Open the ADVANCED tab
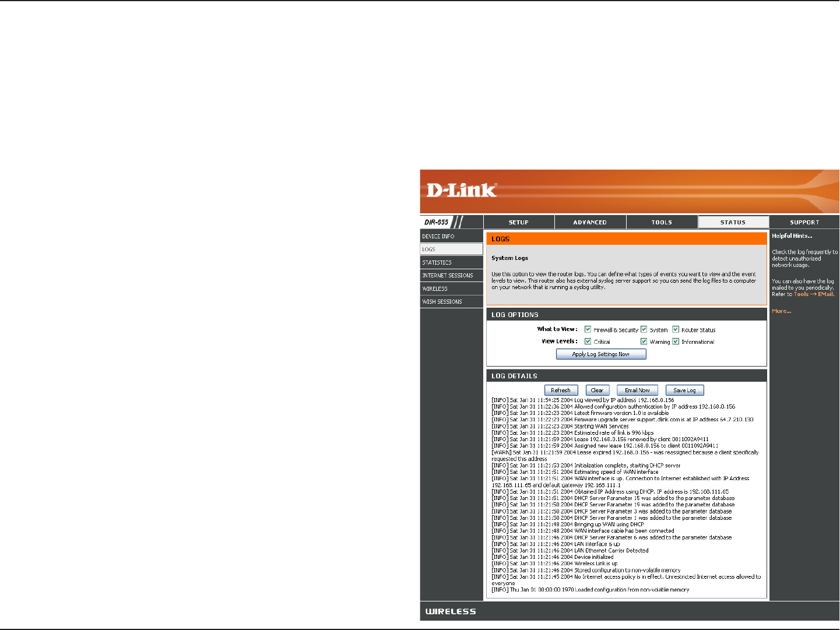This screenshot has height=630, width=840. (590, 222)
